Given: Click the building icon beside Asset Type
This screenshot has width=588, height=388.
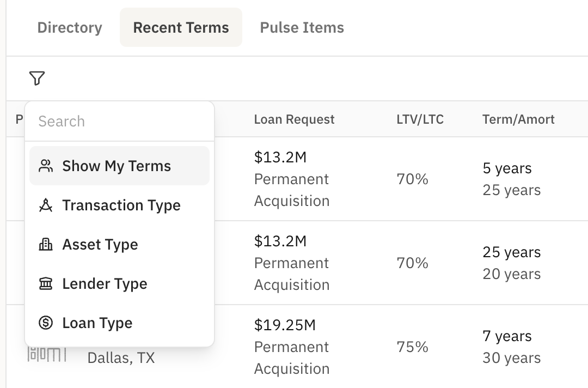Looking at the screenshot, I should click(45, 245).
